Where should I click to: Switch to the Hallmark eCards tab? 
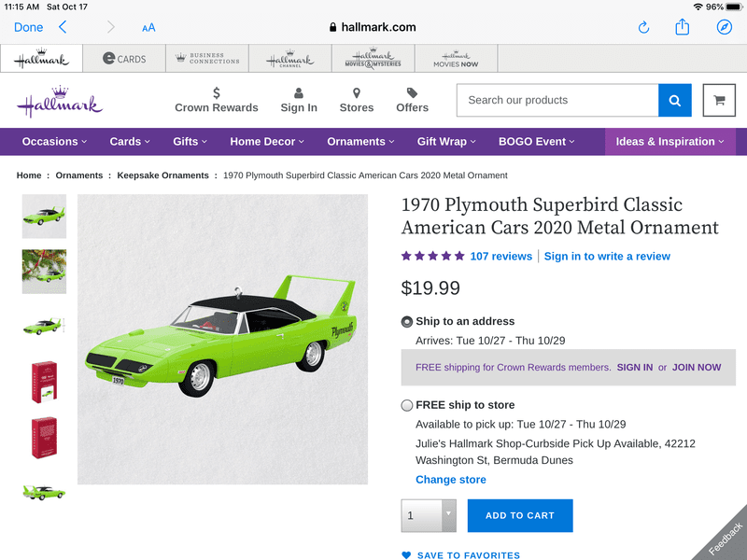click(x=124, y=59)
